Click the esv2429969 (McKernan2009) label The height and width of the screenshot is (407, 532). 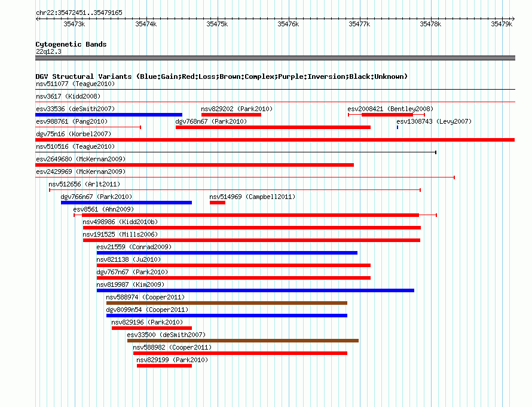(81, 172)
